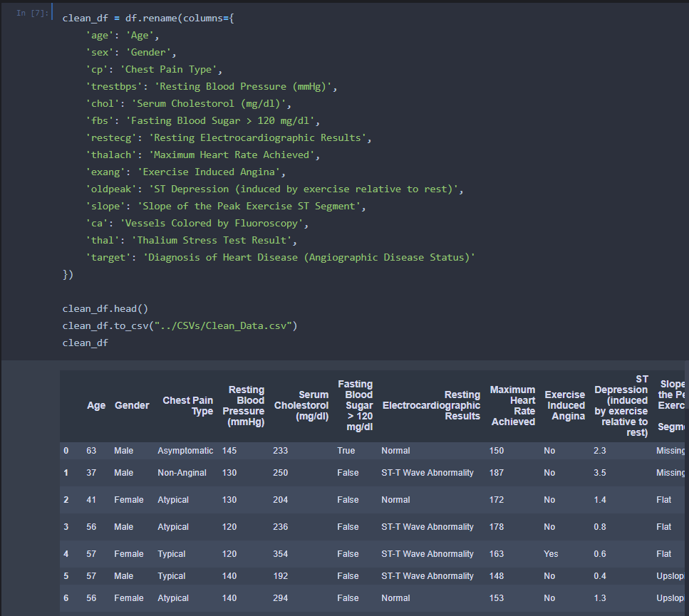Click the 187 heart rate value in row 1
The width and height of the screenshot is (689, 616).
497,473
